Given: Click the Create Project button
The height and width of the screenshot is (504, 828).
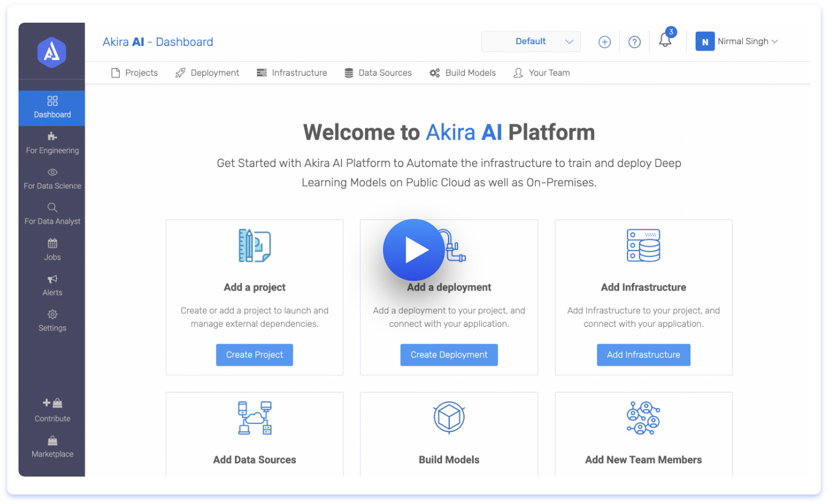Looking at the screenshot, I should (255, 355).
